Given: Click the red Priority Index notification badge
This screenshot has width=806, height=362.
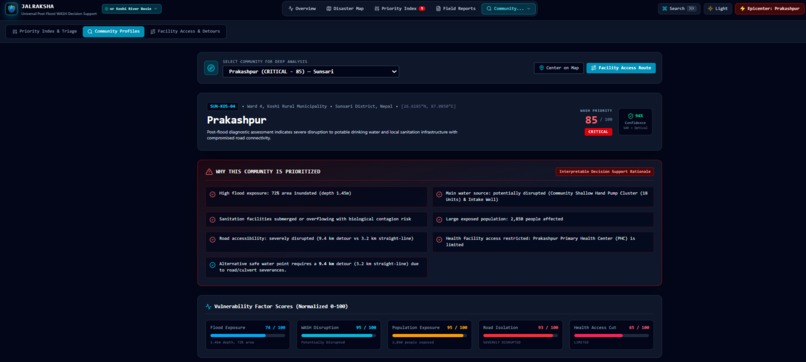Looking at the screenshot, I should (x=422, y=9).
